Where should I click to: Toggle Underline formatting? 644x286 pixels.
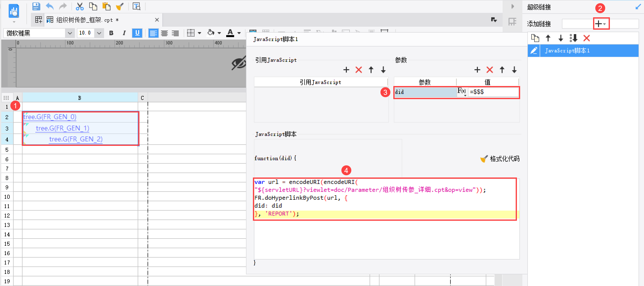click(137, 33)
